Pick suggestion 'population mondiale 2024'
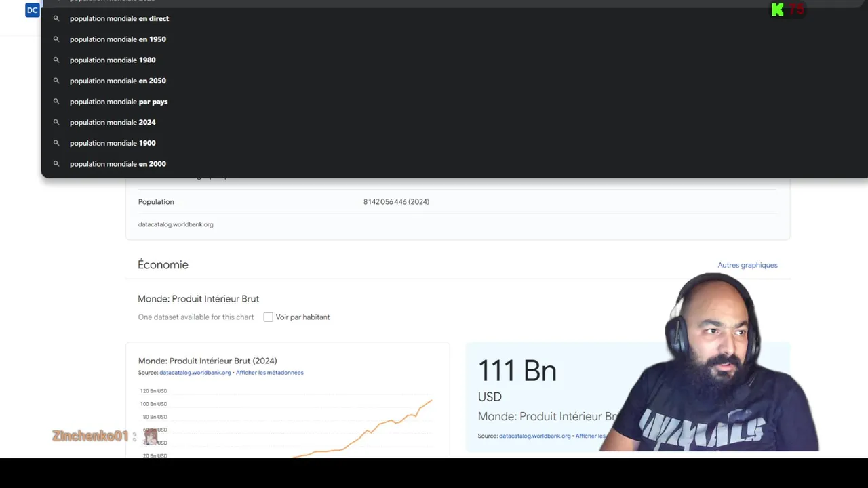Viewport: 868px width, 488px height. point(454,122)
